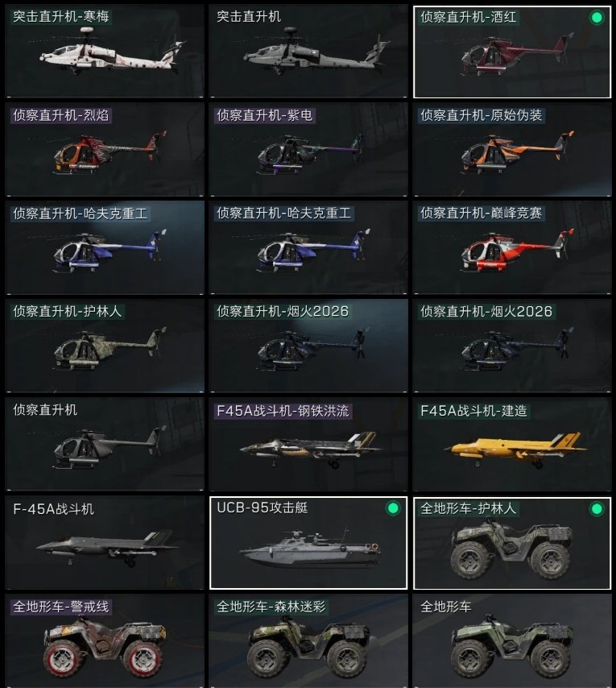This screenshot has height=688, width=616.
Task: Pick the default 侦察直升机 skin card
Action: [105, 445]
